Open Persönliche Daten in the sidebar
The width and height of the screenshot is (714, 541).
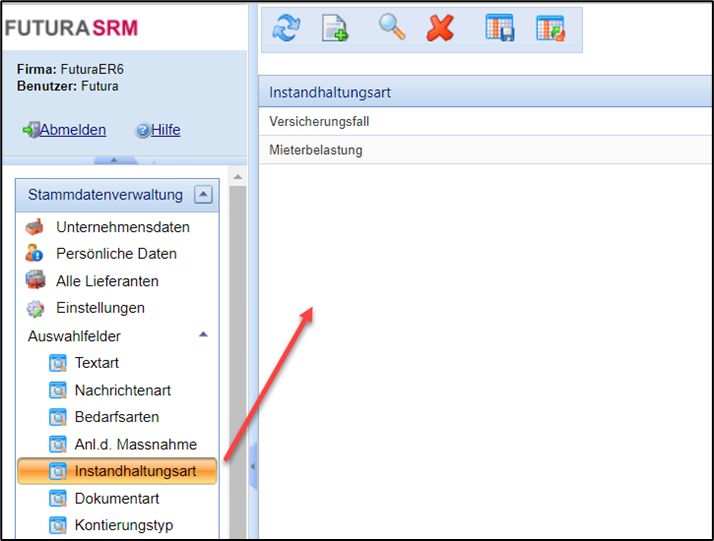point(116,254)
